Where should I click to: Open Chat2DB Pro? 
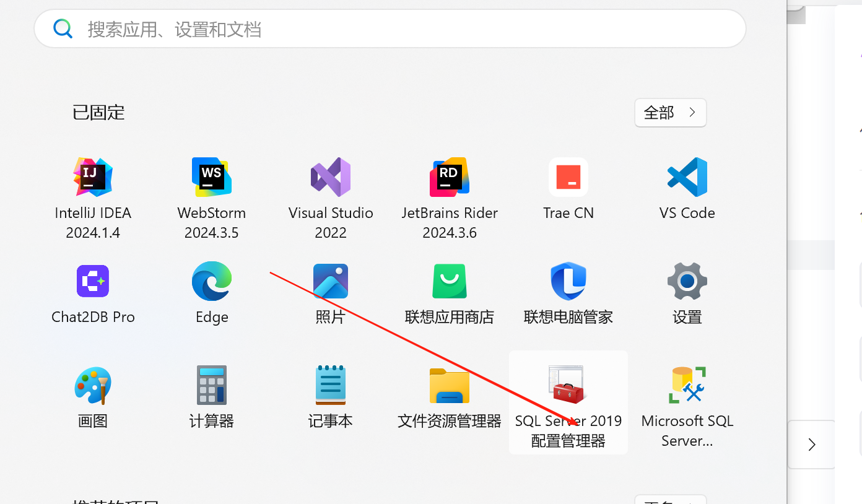pos(93,293)
